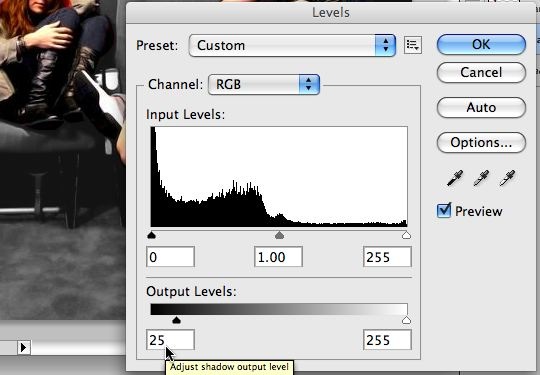This screenshot has height=375, width=540.
Task: Click the input highlight white slider
Action: [406, 235]
